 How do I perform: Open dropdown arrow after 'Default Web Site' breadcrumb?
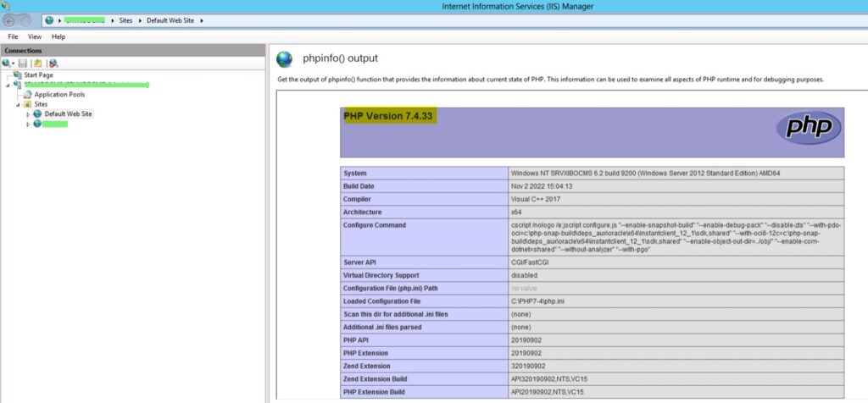pyautogui.click(x=202, y=20)
